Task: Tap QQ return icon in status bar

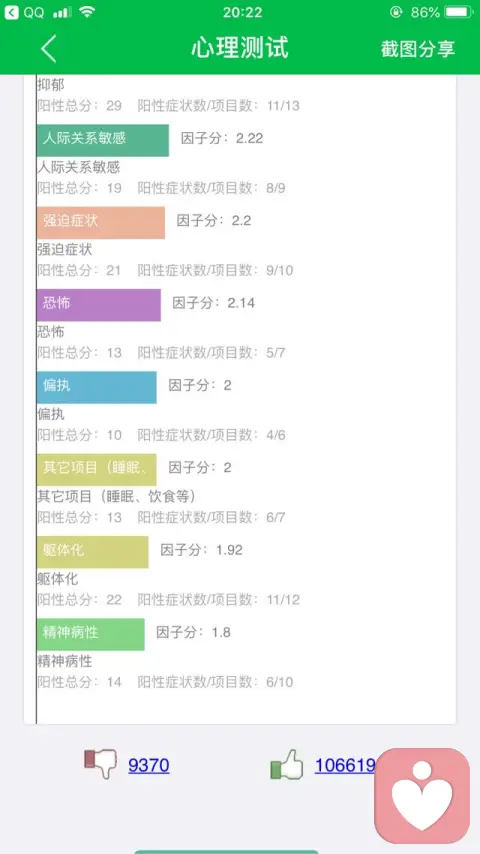Action: click(x=11, y=12)
